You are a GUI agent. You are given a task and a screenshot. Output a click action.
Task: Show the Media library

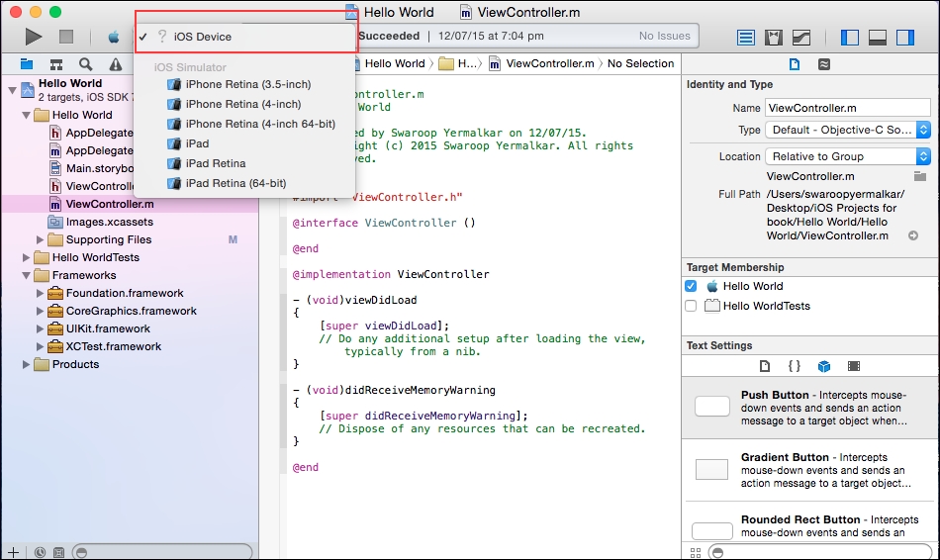854,366
